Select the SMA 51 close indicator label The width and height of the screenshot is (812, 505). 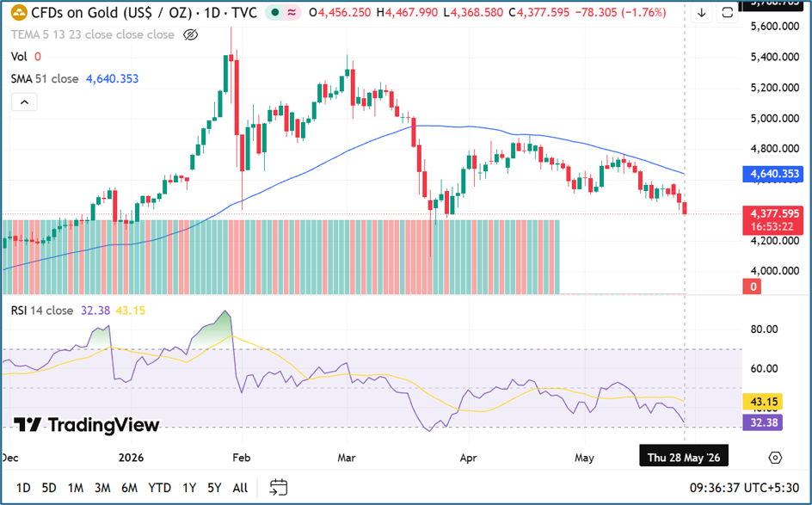[45, 79]
